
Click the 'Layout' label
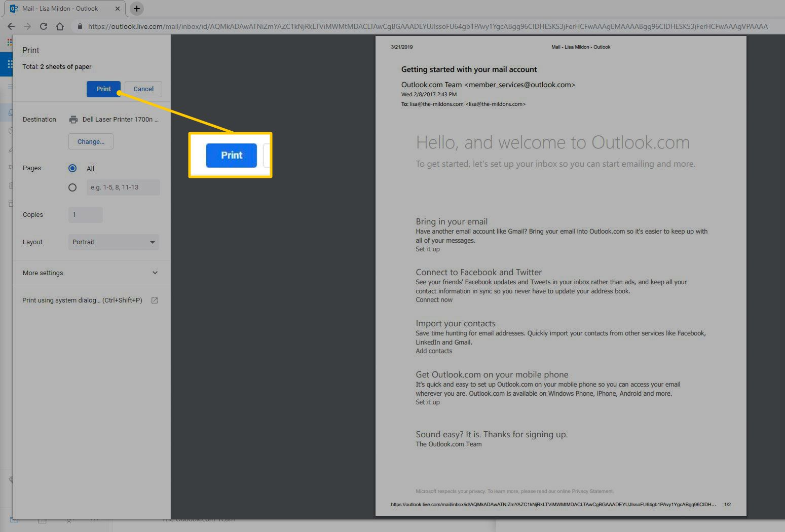[32, 242]
